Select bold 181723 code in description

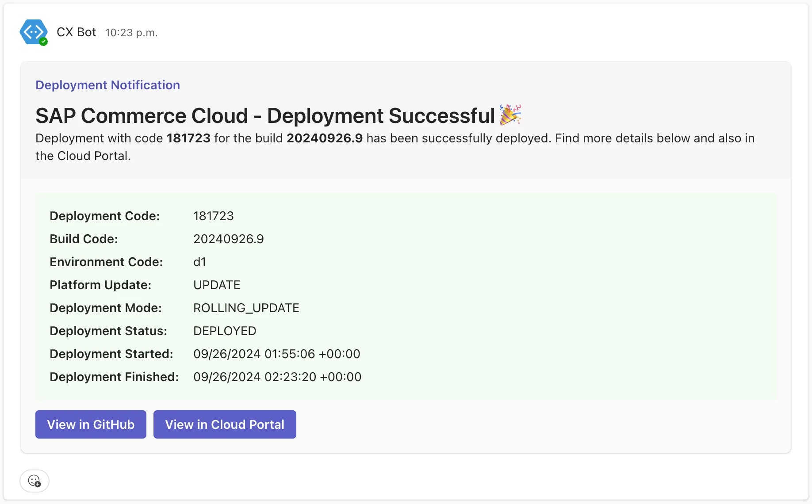(x=188, y=138)
